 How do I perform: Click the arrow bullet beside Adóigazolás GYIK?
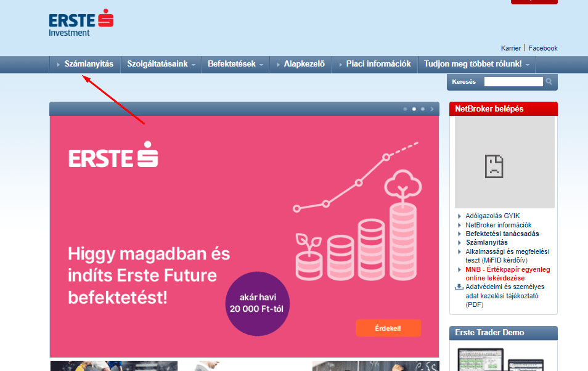[459, 216]
